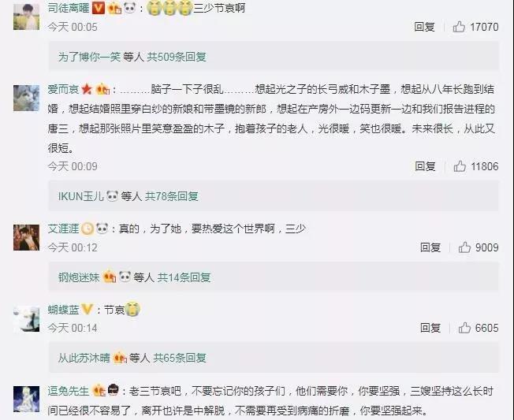Viewport: 514px width, 420px height.
Task: Click the orange V badge beside 司徒离曜
Action: click(x=98, y=8)
